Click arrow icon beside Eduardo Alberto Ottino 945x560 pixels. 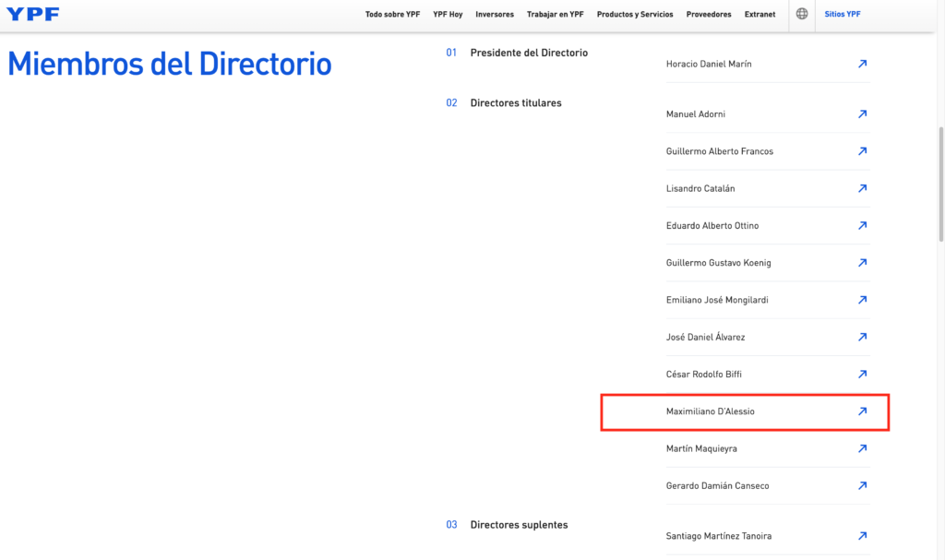(862, 225)
